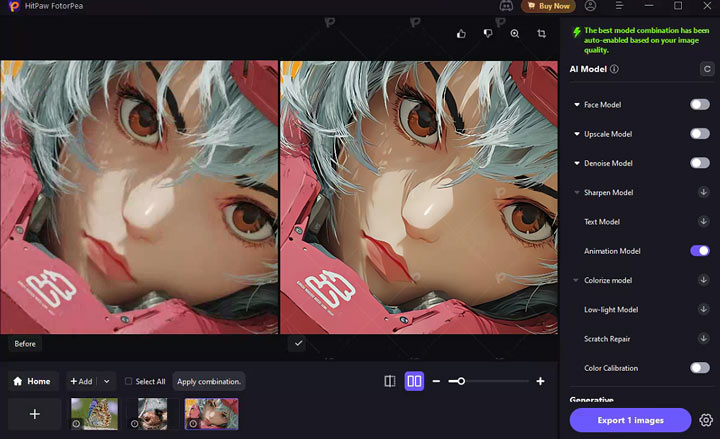Click the Text Model label
The image size is (720, 439).
[602, 222]
